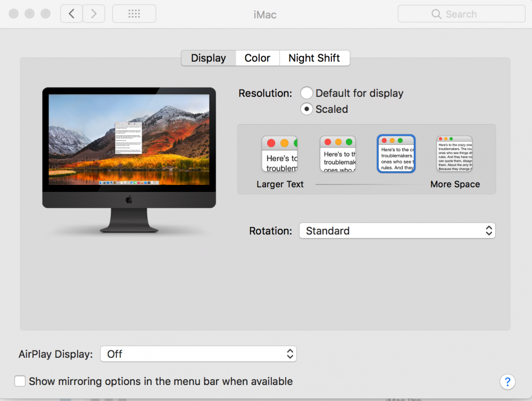
Task: Choose the Larger Text scaling thumbnail
Action: click(280, 154)
